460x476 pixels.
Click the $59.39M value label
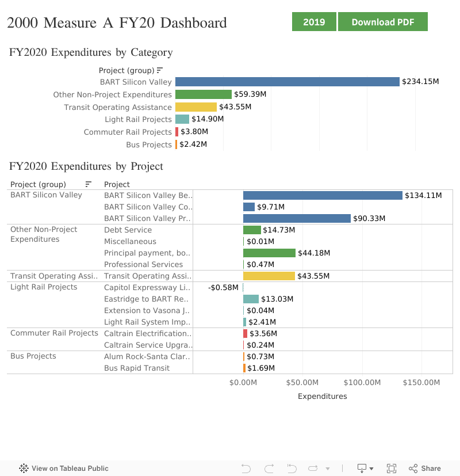250,94
